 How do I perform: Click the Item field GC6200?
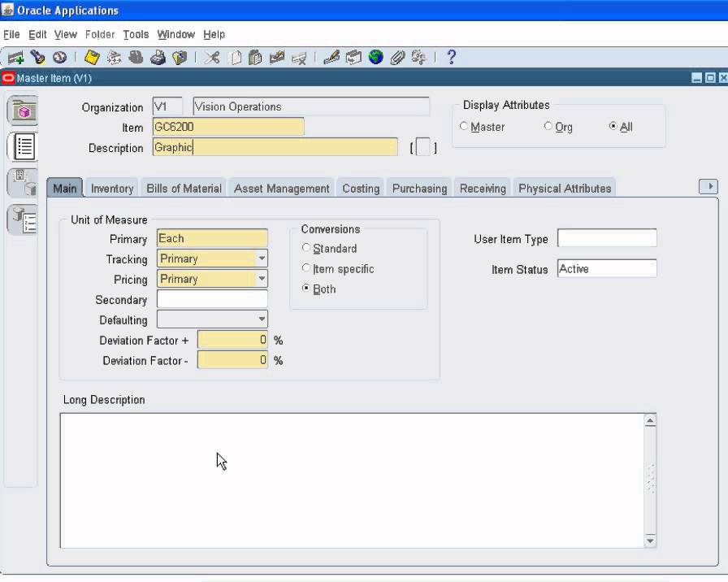point(228,127)
